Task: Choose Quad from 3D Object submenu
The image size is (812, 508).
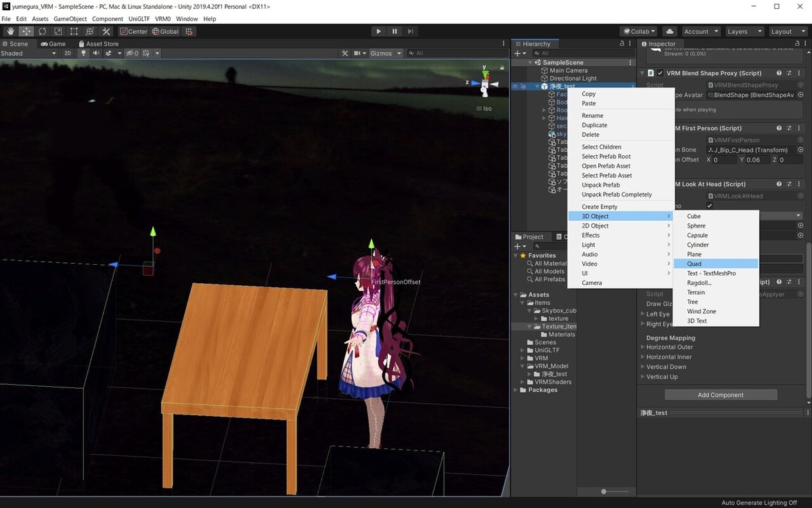Action: [716, 263]
